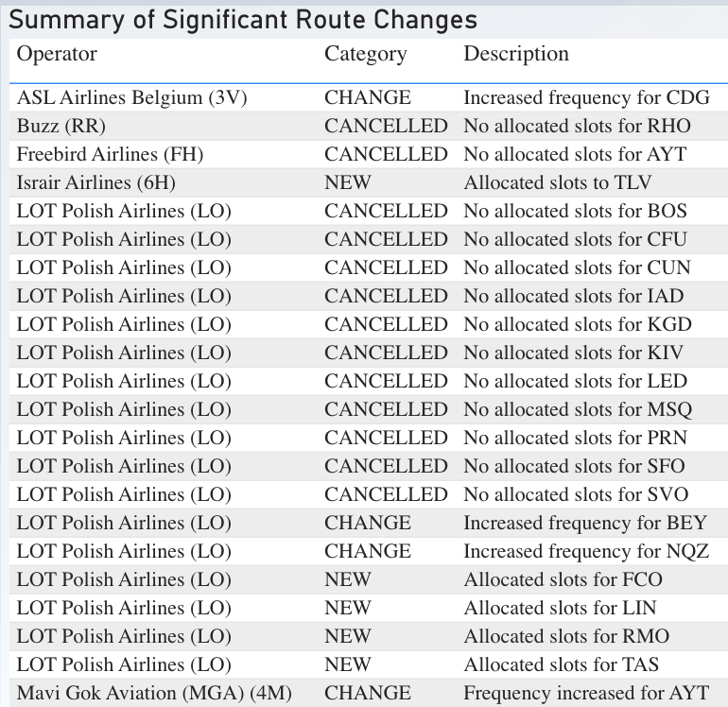Select 'No allocated slots for SVO' row
Viewport: 728px width, 707px height.
[x=369, y=495]
